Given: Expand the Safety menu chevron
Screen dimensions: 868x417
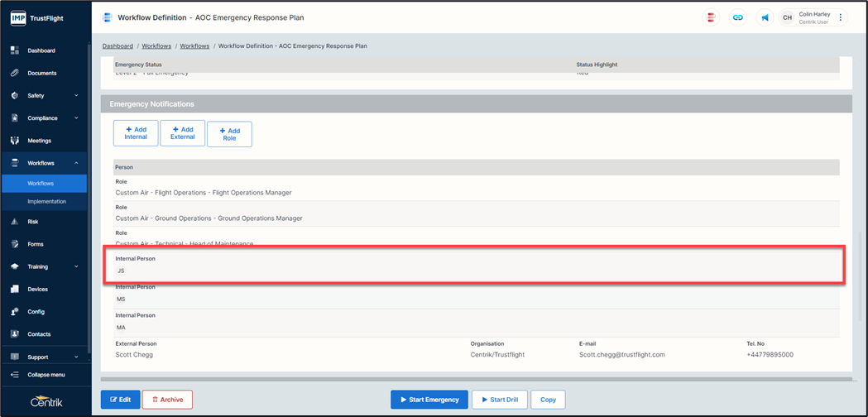Looking at the screenshot, I should (x=76, y=96).
